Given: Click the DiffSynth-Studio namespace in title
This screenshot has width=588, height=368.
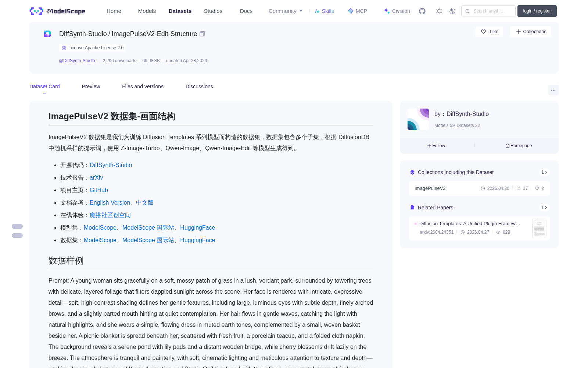Looking at the screenshot, I should coord(83,34).
